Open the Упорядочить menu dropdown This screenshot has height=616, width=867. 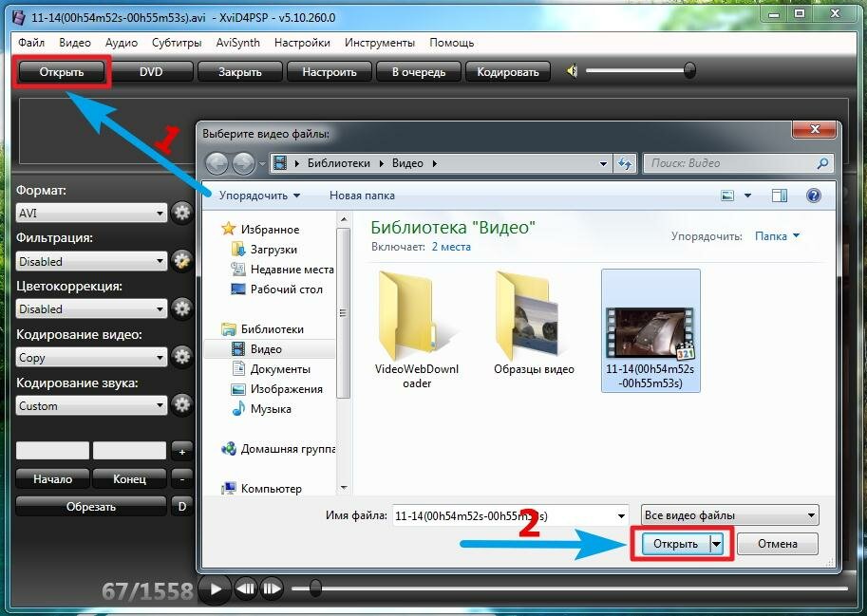click(x=259, y=196)
